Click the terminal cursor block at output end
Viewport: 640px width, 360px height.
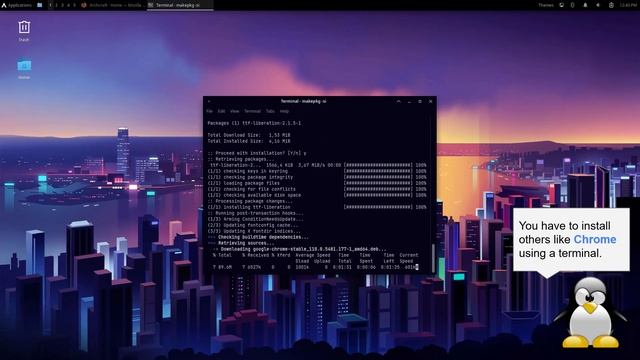[x=417, y=267]
